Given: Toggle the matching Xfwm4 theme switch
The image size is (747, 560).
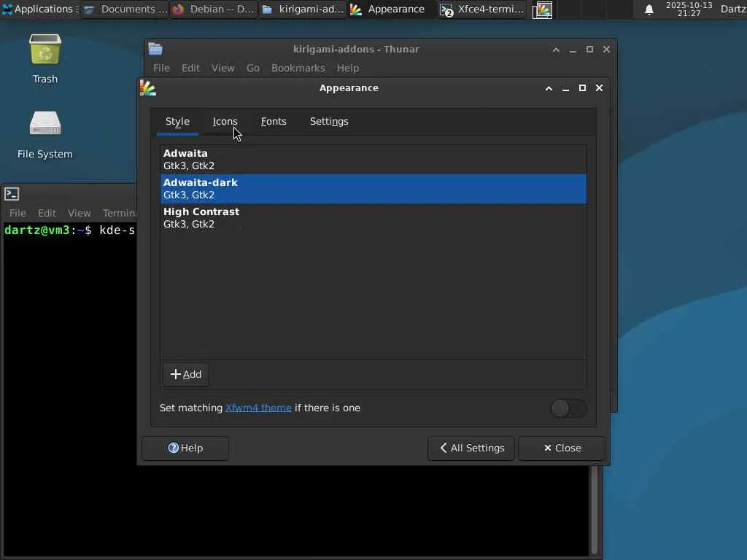Looking at the screenshot, I should coord(569,408).
